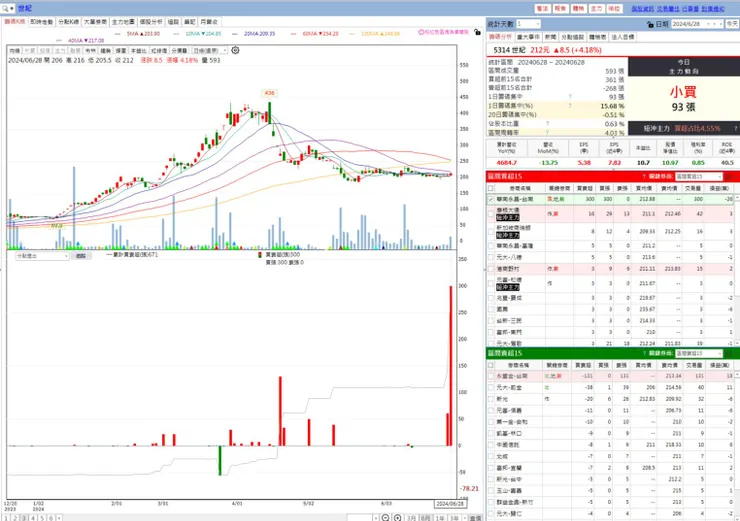Image resolution: width=740 pixels, height=521 pixels.
Task: Click the 還原 button at bottom right of chart
Action: pos(475,518)
